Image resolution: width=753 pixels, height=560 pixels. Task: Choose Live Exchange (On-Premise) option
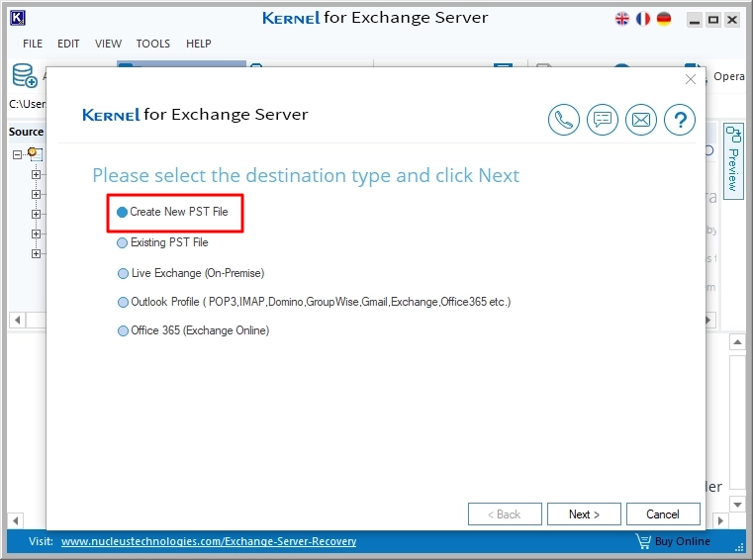coord(191,273)
